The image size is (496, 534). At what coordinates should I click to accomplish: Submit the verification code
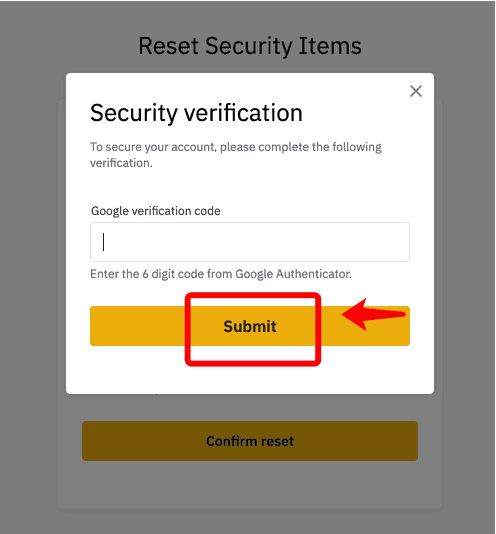tap(250, 326)
